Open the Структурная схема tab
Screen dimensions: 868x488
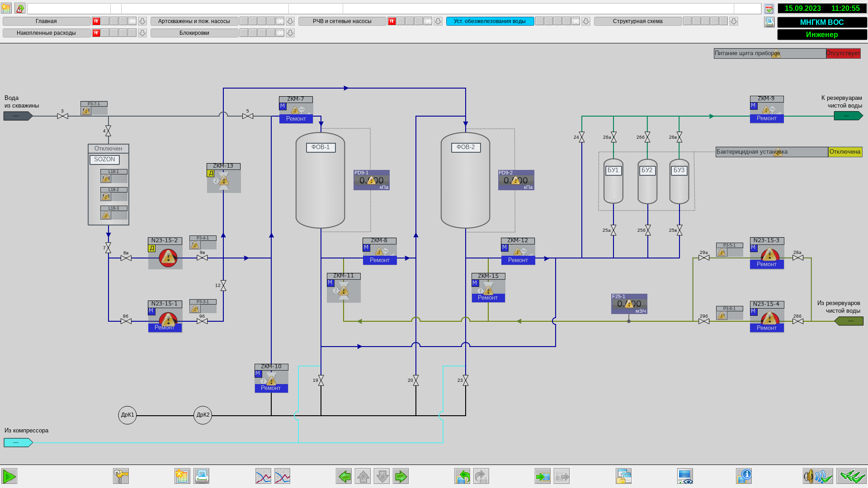[637, 21]
